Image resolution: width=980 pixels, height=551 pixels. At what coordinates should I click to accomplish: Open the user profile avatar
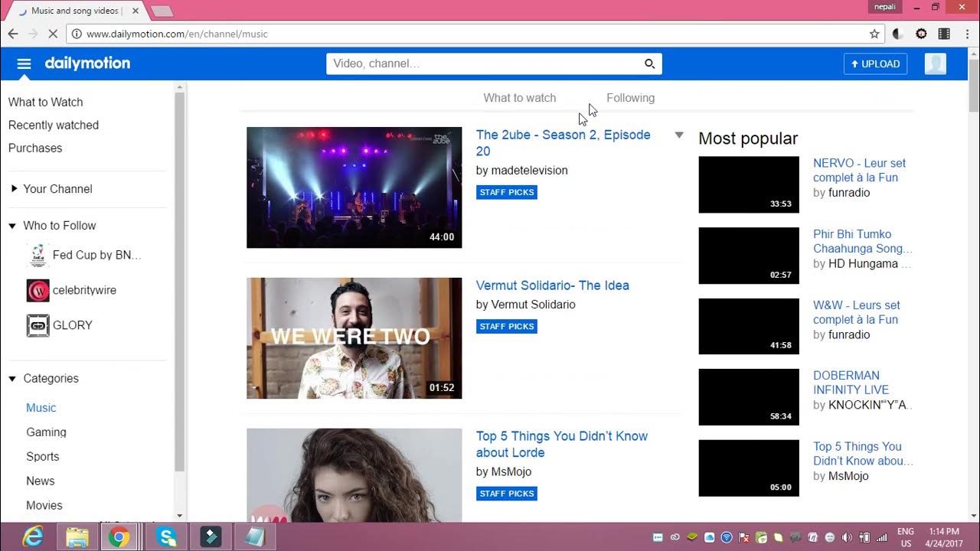935,64
